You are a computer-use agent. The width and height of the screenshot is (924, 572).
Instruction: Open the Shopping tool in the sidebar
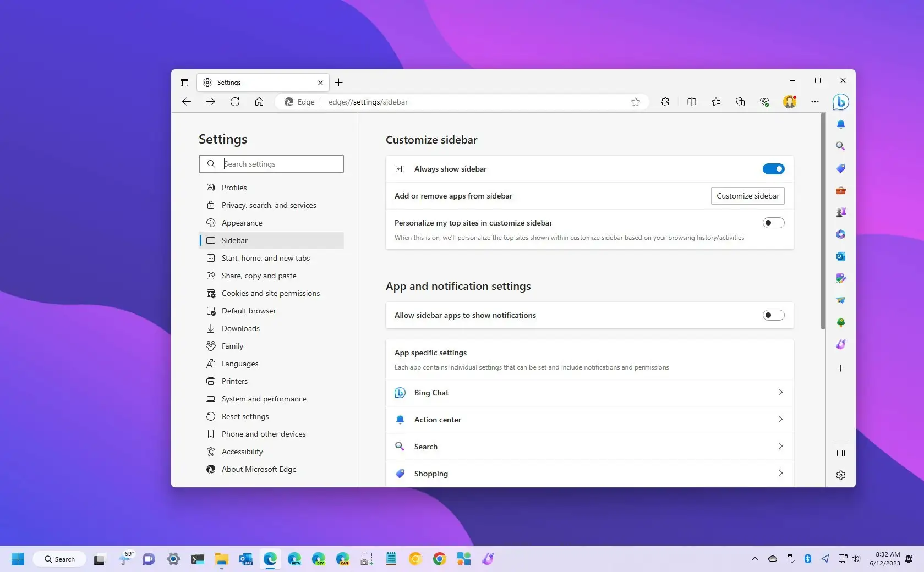tap(840, 168)
